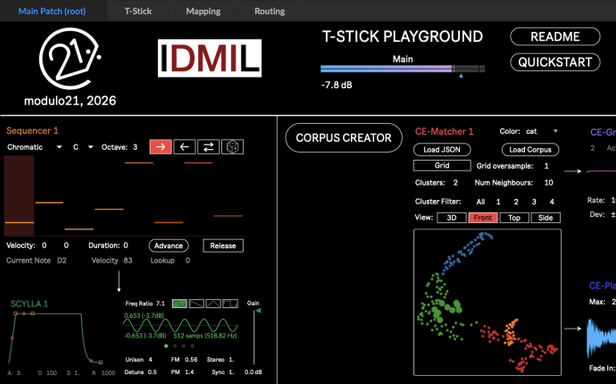This screenshot has width=616, height=384.
Task: Click the SCYLLA 1 oscillator sine wave display
Action: click(180, 325)
